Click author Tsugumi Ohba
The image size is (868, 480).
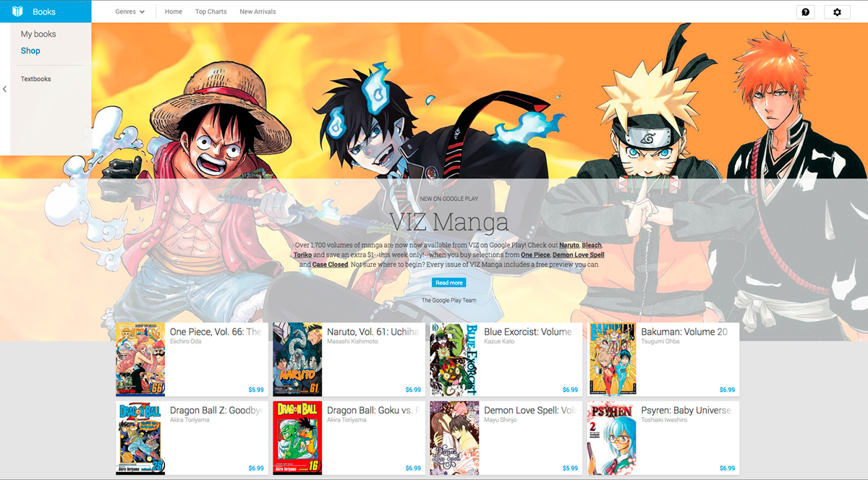tap(660, 341)
